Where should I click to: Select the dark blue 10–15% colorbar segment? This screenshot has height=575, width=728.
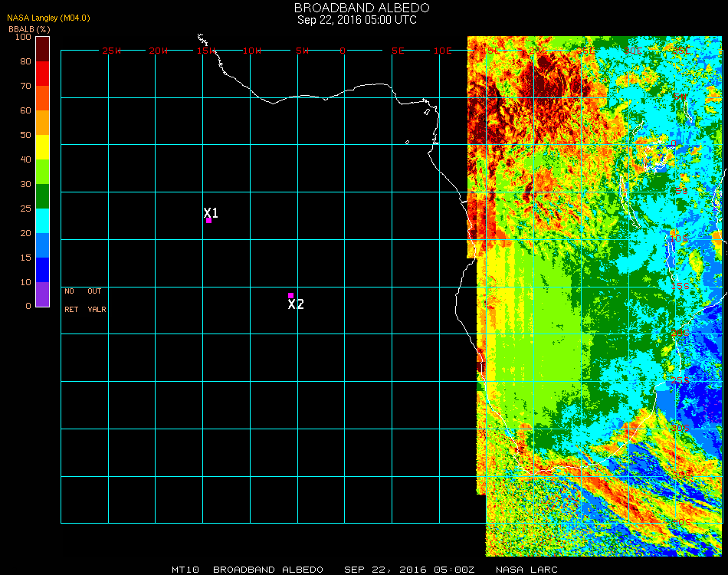pyautogui.click(x=42, y=269)
